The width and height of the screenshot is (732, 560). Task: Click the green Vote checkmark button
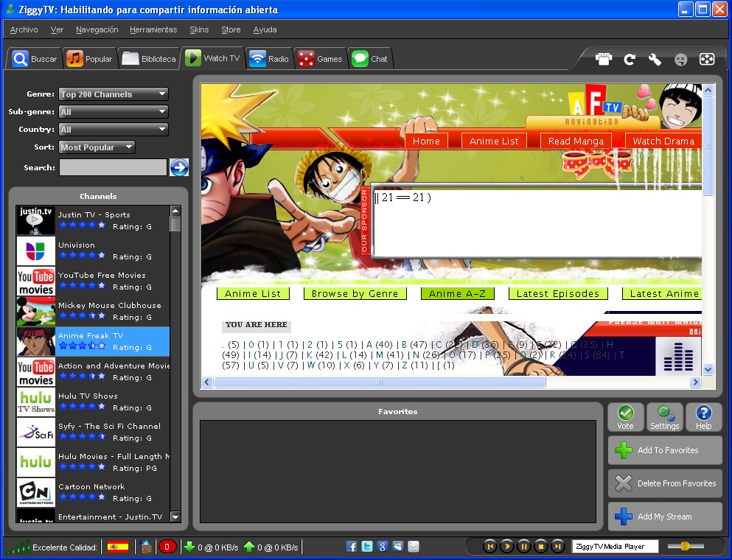(x=626, y=417)
